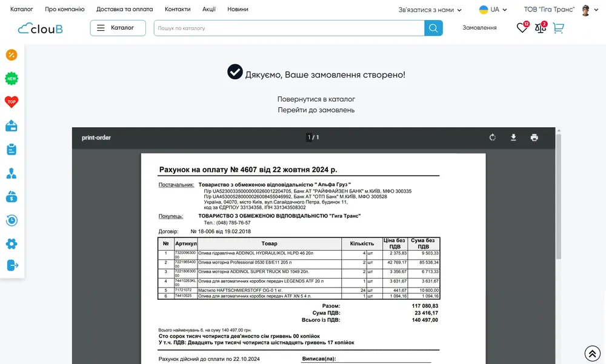Click the row "ATF XN 5 4 л"

tap(299, 296)
